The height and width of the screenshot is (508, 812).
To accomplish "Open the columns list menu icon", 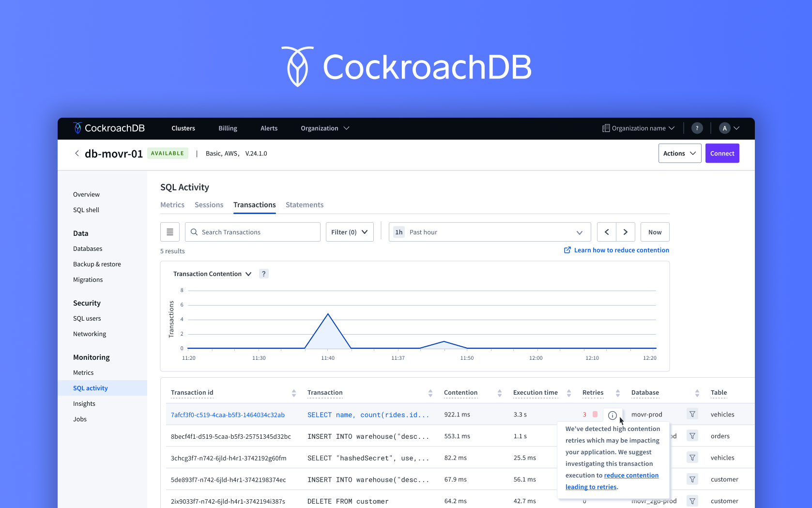I will pos(170,232).
